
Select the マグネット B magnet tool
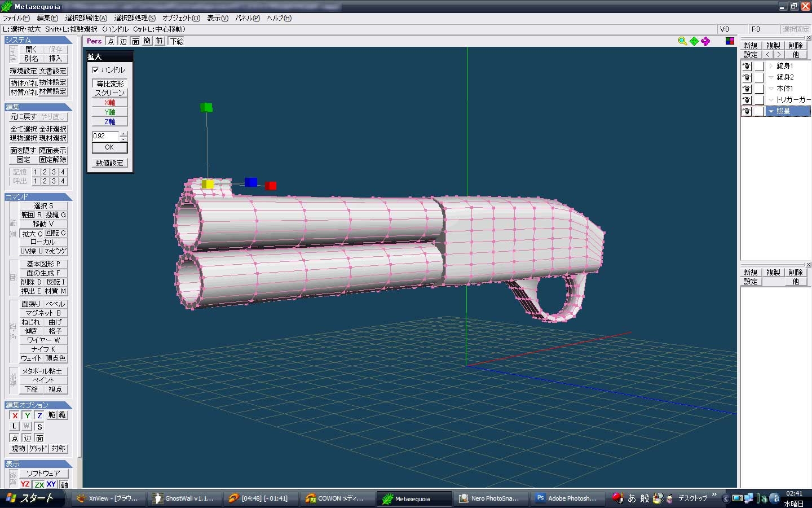coord(43,313)
